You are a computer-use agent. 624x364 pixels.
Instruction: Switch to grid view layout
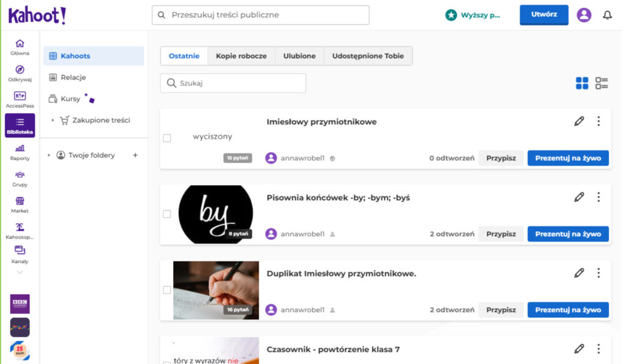(582, 83)
